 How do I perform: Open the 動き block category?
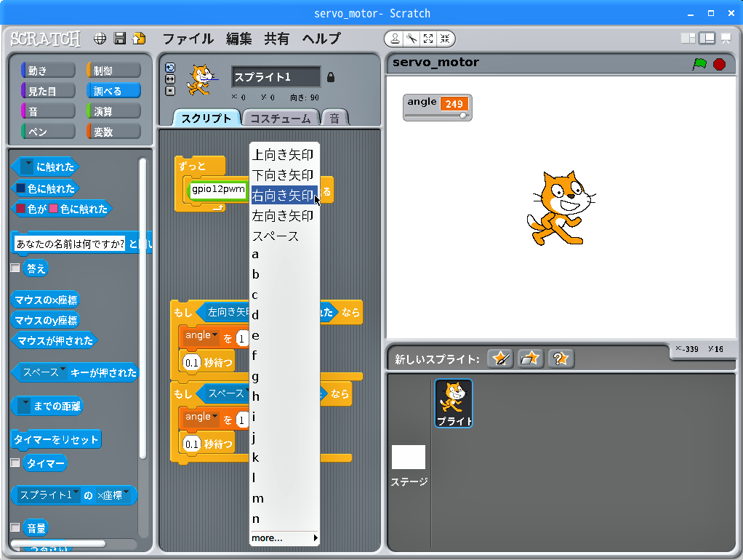click(x=48, y=71)
